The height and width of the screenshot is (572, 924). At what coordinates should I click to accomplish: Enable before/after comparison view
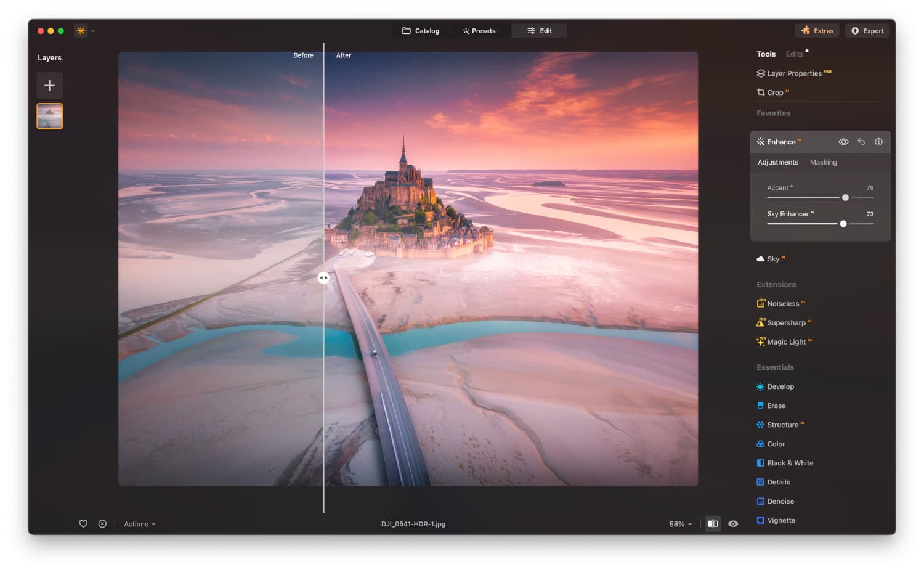(713, 523)
